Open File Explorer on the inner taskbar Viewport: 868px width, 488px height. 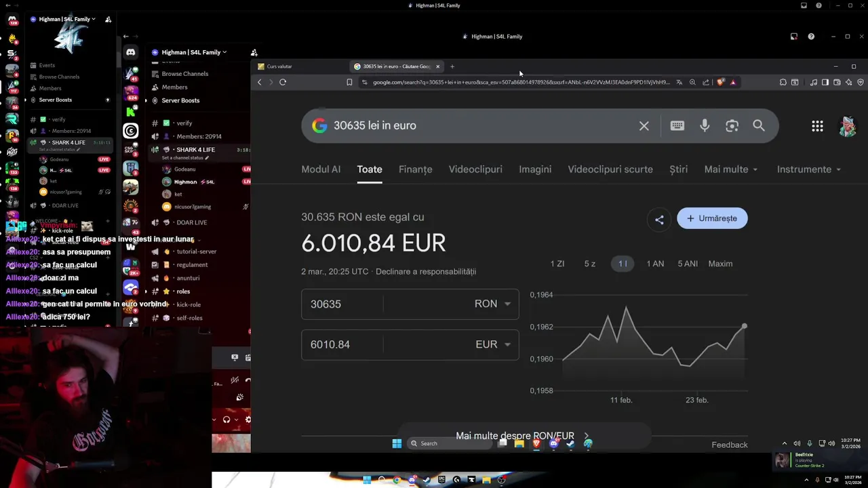519,443
